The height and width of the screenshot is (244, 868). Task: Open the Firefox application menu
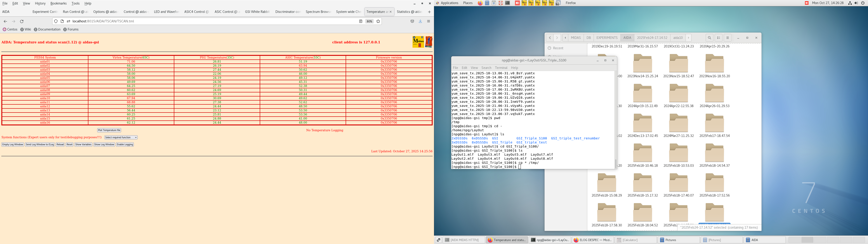[x=428, y=21]
